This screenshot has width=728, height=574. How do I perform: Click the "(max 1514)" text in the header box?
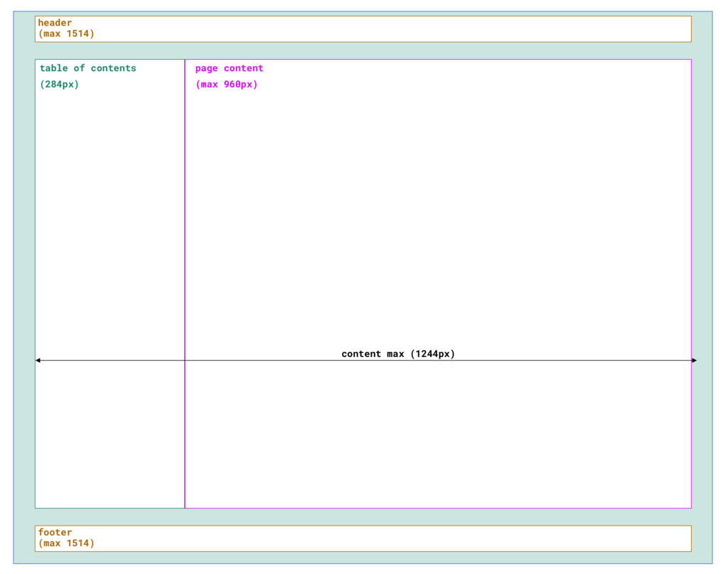pyautogui.click(x=66, y=34)
